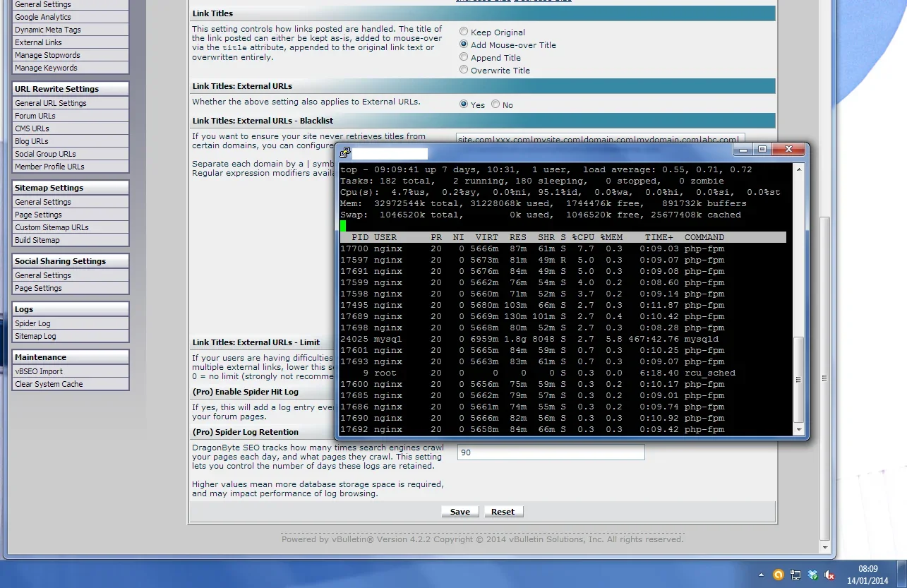Open the Spider Log link
Screen dimensions: 907x588
tap(71, 323)
